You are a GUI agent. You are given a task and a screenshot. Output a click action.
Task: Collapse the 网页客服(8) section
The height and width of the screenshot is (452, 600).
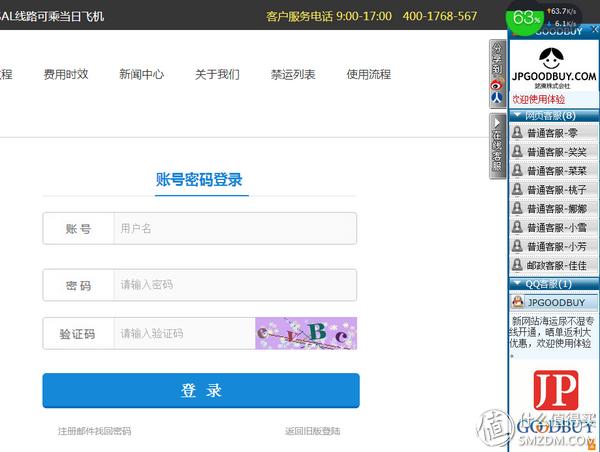point(553,116)
